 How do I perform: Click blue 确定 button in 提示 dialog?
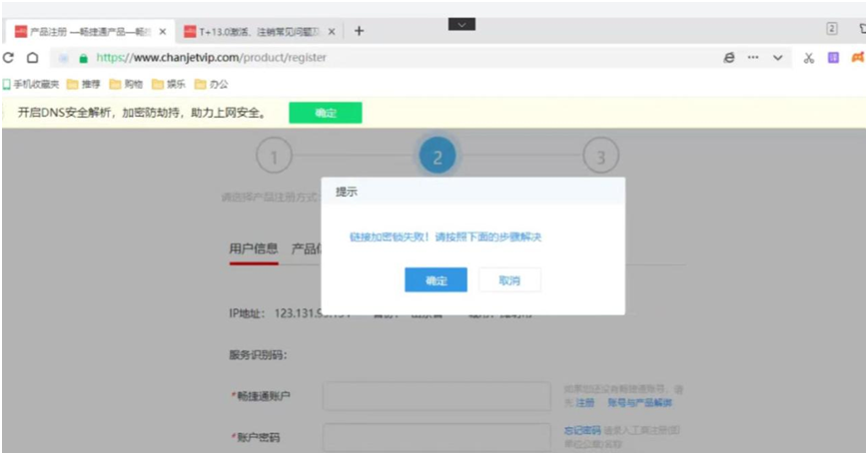pyautogui.click(x=435, y=280)
